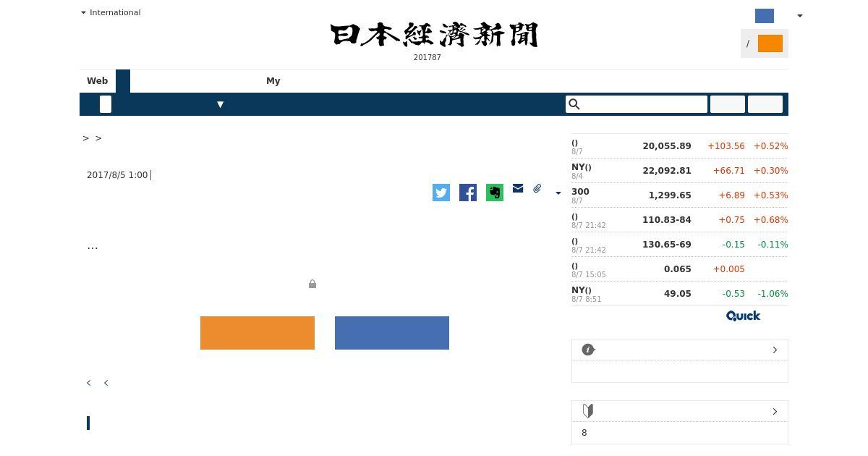Expand the share options arrow after the clip icon
868x456 pixels.
click(x=558, y=193)
